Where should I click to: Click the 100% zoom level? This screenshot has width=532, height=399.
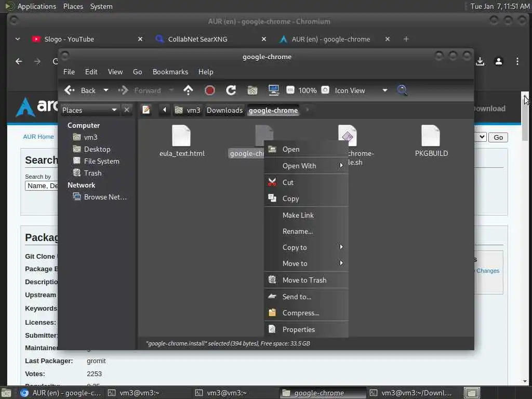(x=308, y=90)
